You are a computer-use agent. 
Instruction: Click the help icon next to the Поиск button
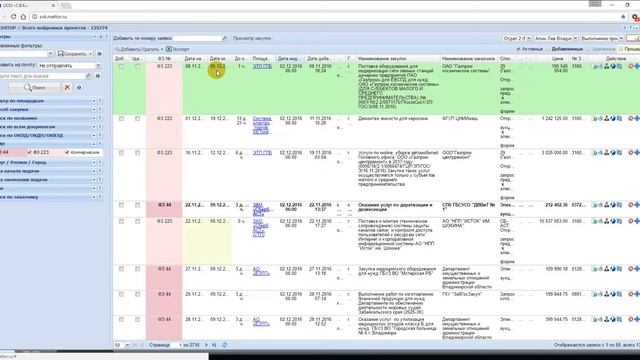79,87
